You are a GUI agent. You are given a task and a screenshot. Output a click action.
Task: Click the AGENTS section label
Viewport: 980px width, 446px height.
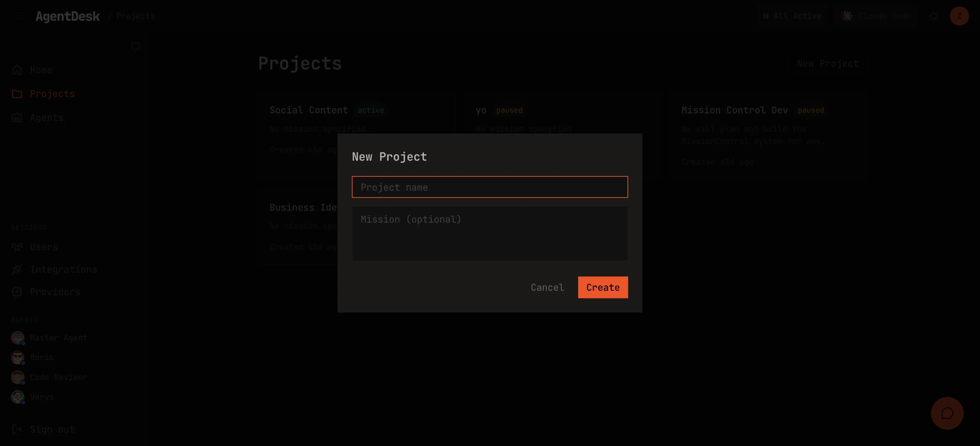tap(24, 320)
